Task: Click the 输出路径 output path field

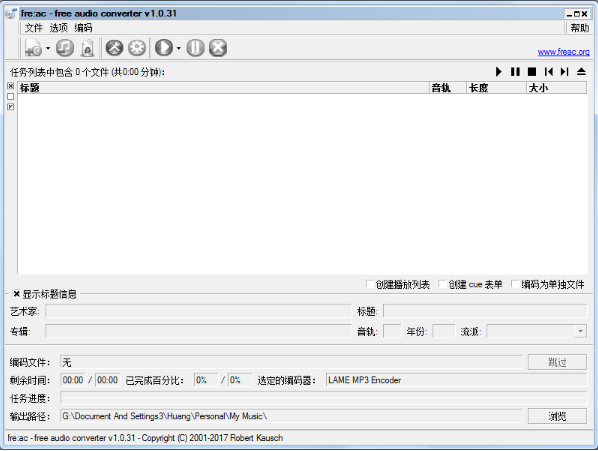Action: point(291,416)
